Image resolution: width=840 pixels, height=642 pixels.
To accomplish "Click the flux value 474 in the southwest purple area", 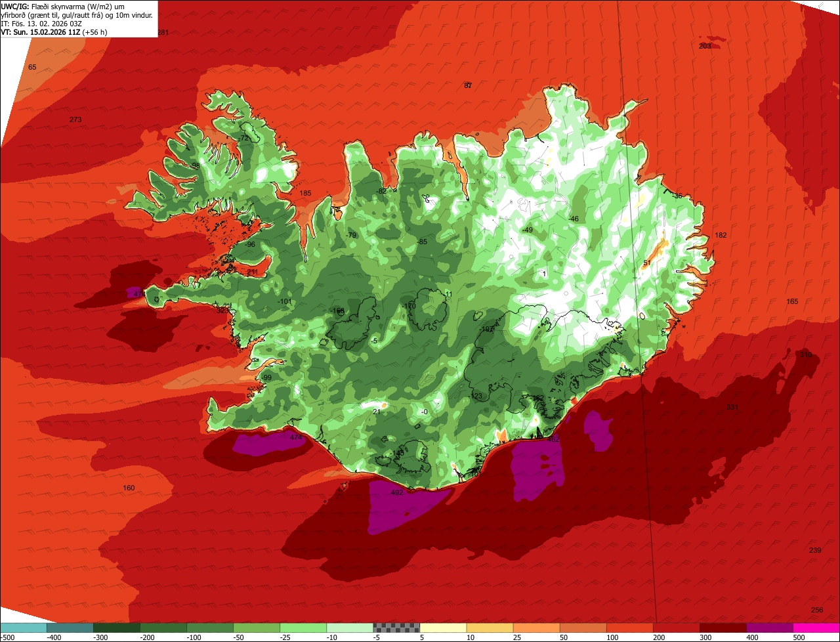I will 295,437.
